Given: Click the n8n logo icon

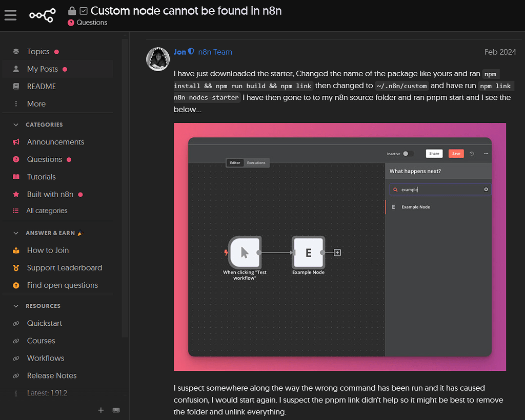Looking at the screenshot, I should (x=42, y=15).
